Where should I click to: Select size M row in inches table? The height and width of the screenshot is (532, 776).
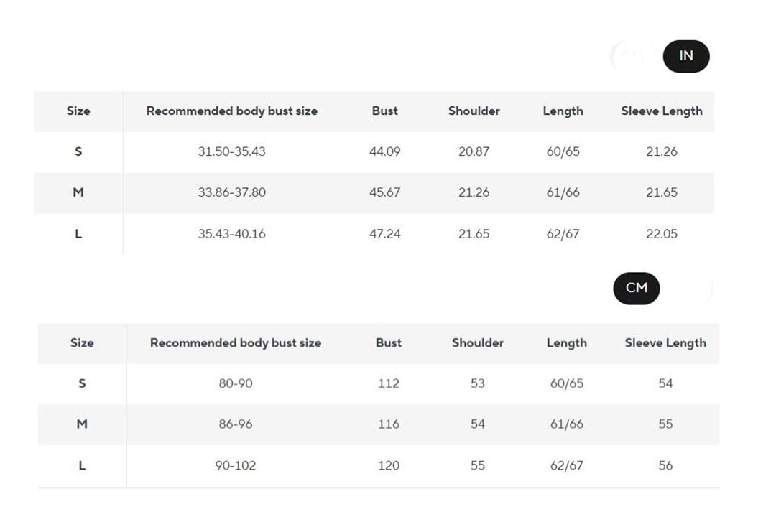(x=374, y=193)
